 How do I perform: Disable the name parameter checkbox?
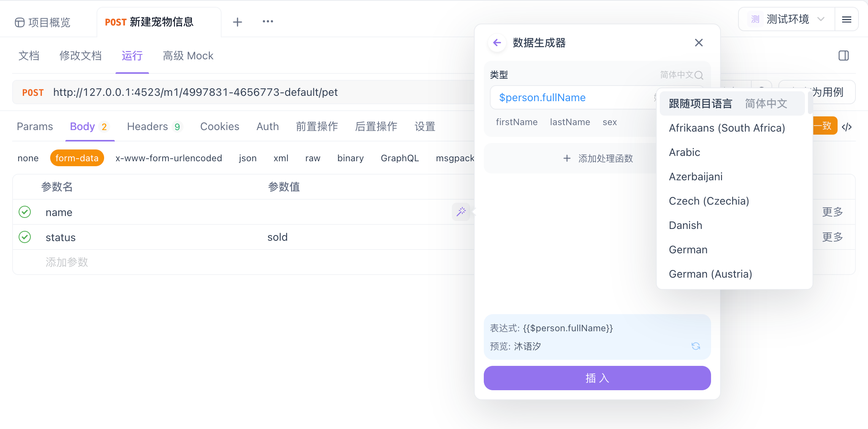24,212
